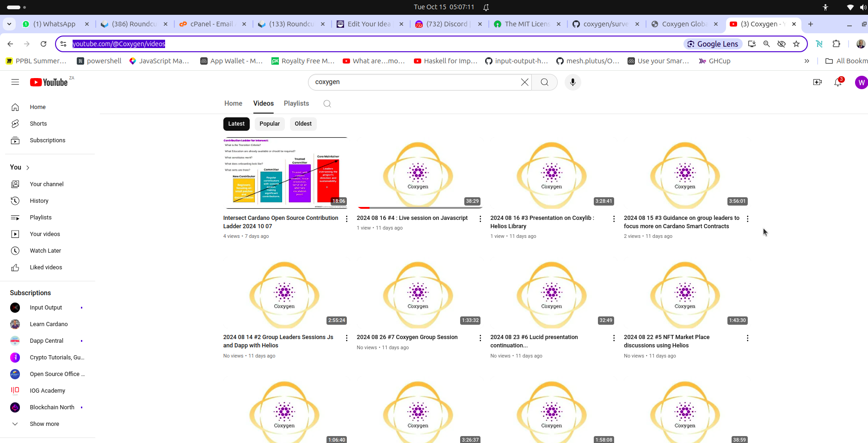868x443 pixels.
Task: Search within Coxygen channel magnifier icon
Action: (x=327, y=103)
